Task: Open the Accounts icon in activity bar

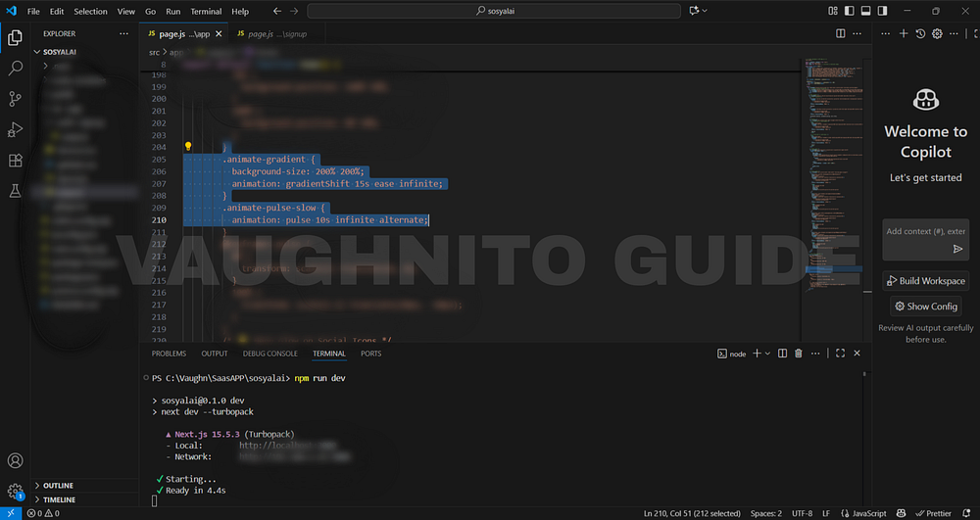Action: [x=15, y=460]
